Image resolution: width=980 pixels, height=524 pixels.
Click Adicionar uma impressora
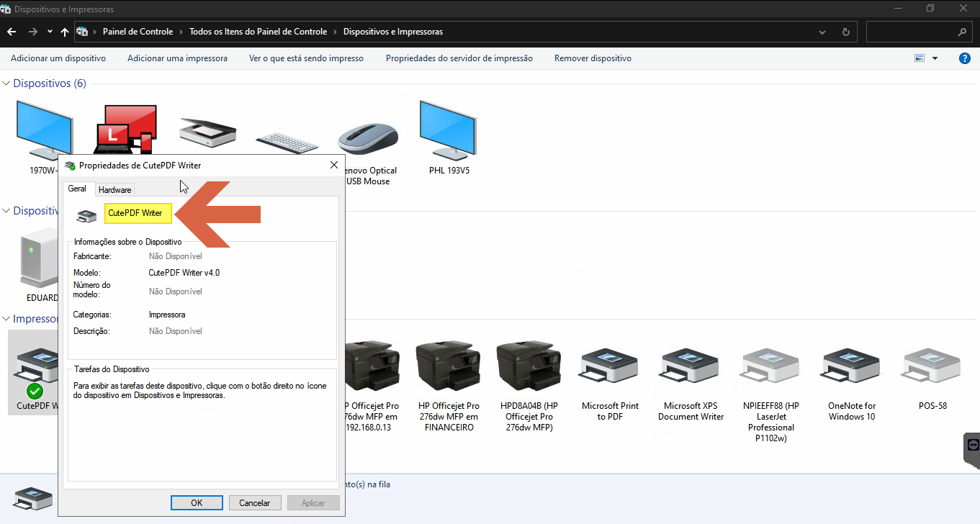(177, 58)
